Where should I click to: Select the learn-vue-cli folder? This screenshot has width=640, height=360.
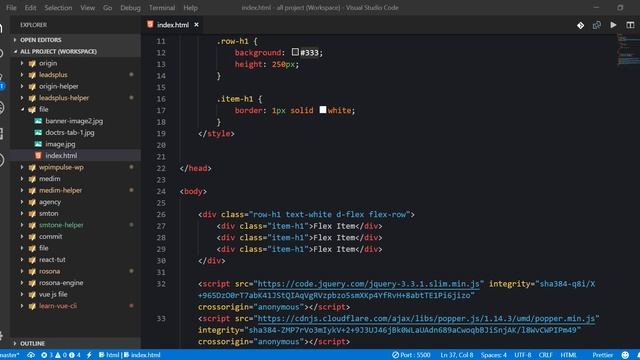coord(58,306)
